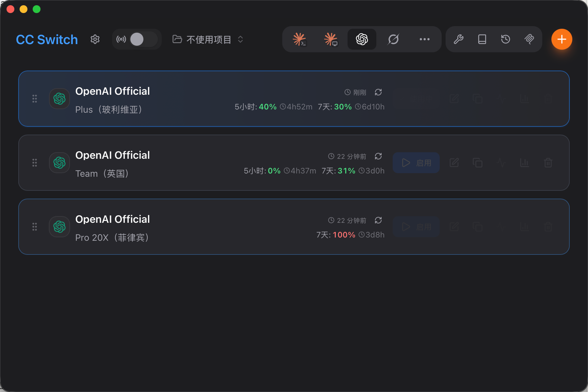Open the more apps ellipsis menu
This screenshot has width=588, height=392.
click(425, 39)
